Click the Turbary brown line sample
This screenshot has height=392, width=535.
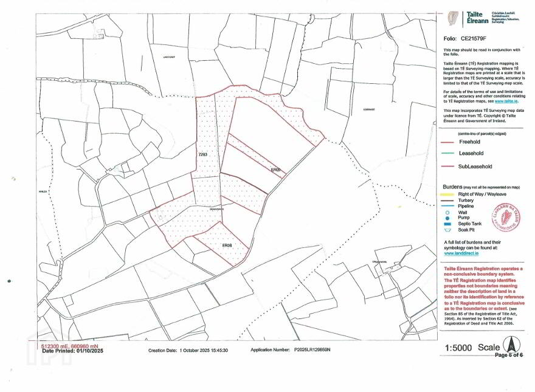[447, 201]
